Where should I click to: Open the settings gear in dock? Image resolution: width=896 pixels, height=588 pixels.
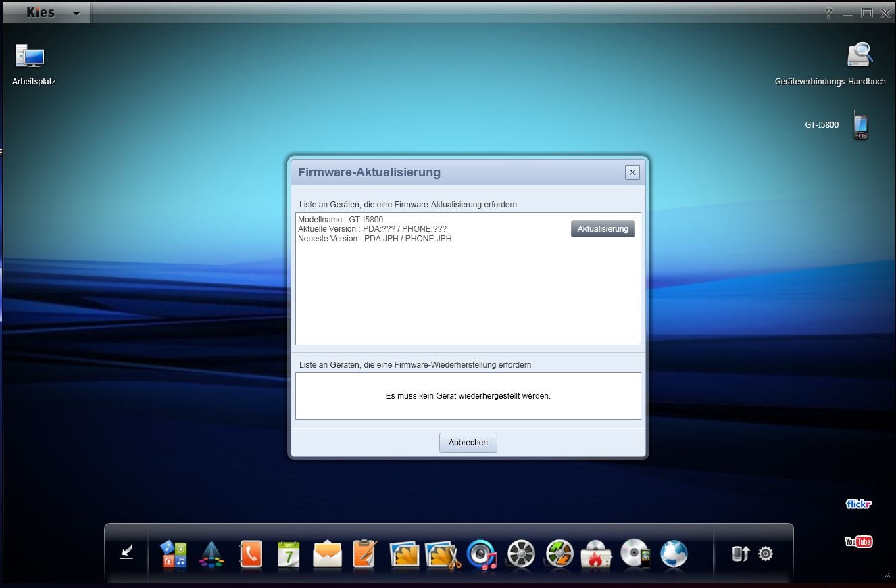[766, 554]
